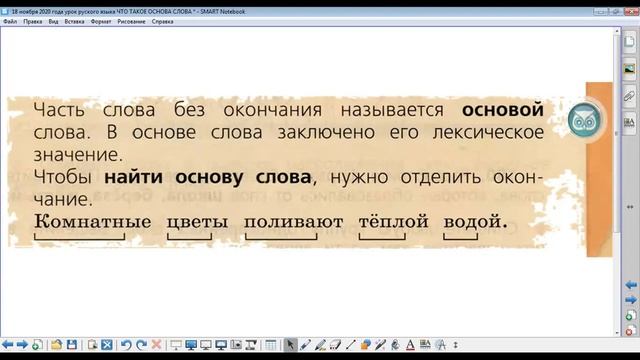
Task: Click the word водой in the sentence
Action: point(472,222)
